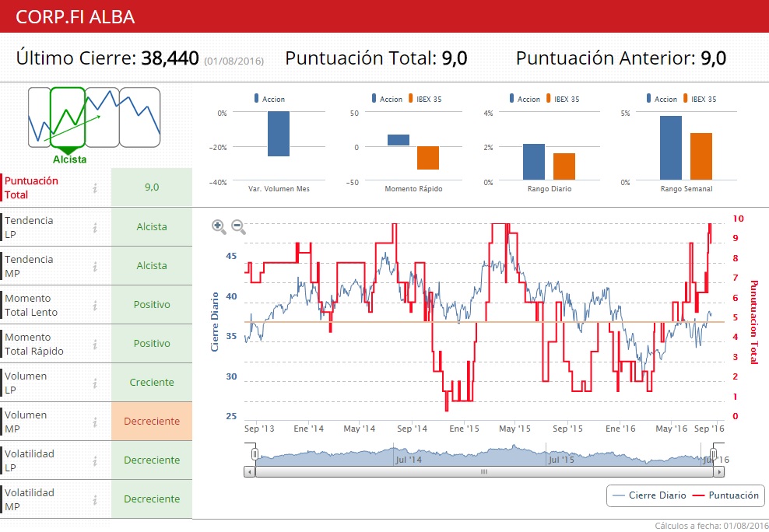The width and height of the screenshot is (769, 532).
Task: Click the Var. Volumen Mes chart label
Action: tap(279, 188)
